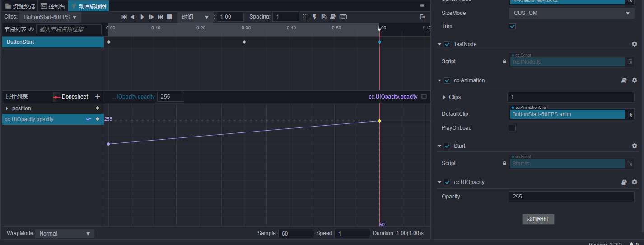Click the Speed input field
This screenshot has height=245, width=644.
(x=352, y=233)
